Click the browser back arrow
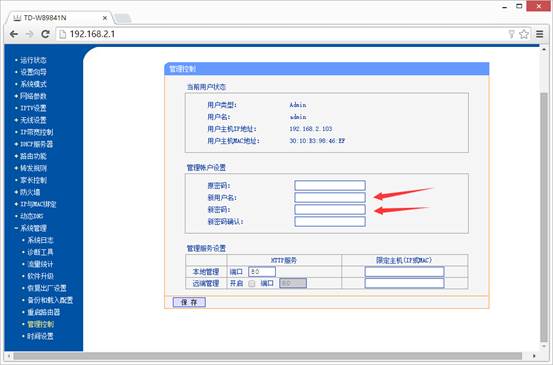The height and width of the screenshot is (365, 553). point(14,34)
